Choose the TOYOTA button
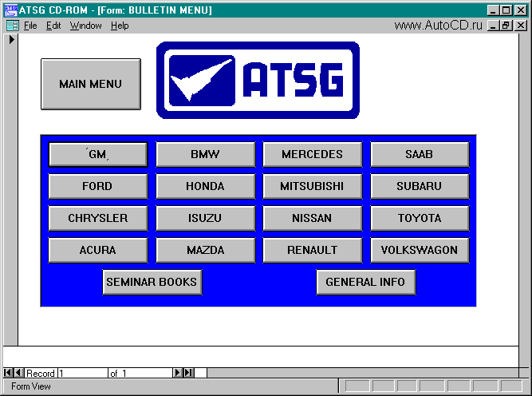The image size is (532, 396). pyautogui.click(x=420, y=219)
